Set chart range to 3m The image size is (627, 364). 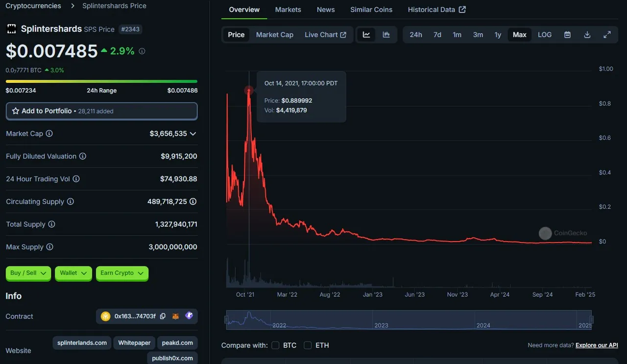[x=478, y=35]
